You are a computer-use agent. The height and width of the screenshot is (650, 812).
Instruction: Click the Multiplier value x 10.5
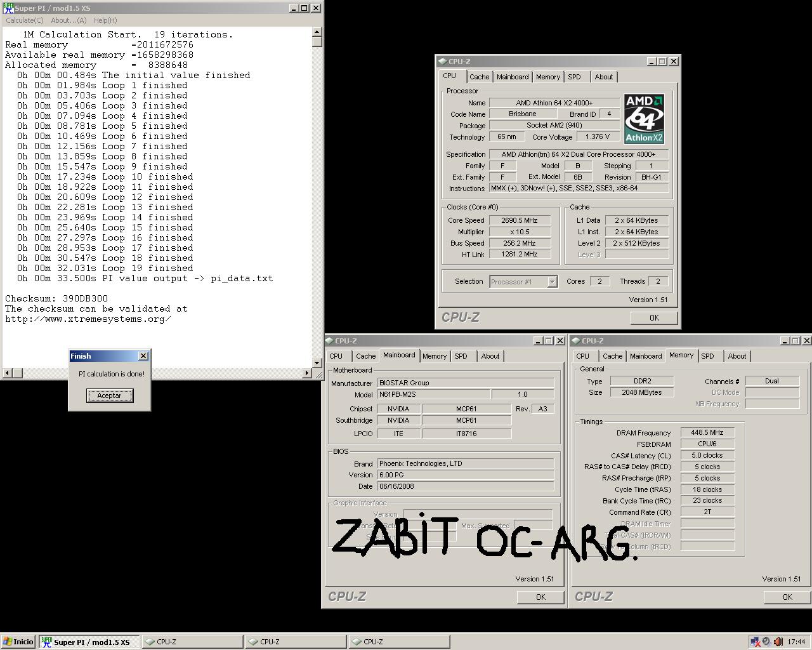(520, 232)
